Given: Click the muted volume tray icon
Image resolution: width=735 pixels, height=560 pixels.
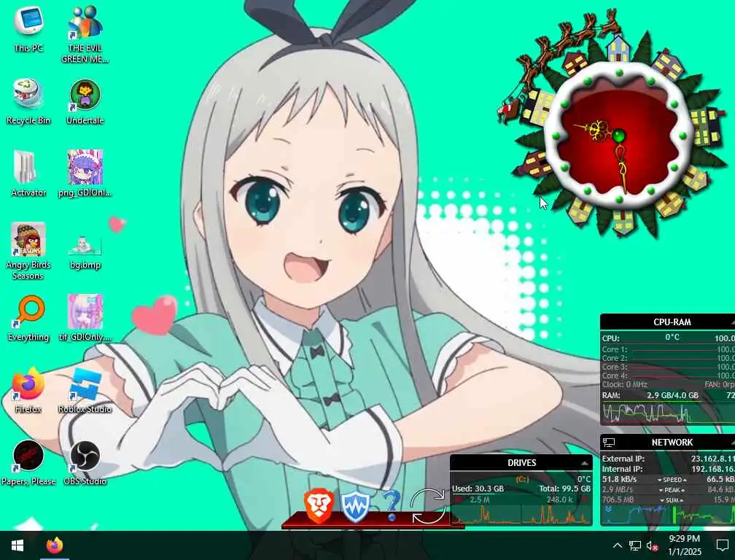Looking at the screenshot, I should point(652,546).
